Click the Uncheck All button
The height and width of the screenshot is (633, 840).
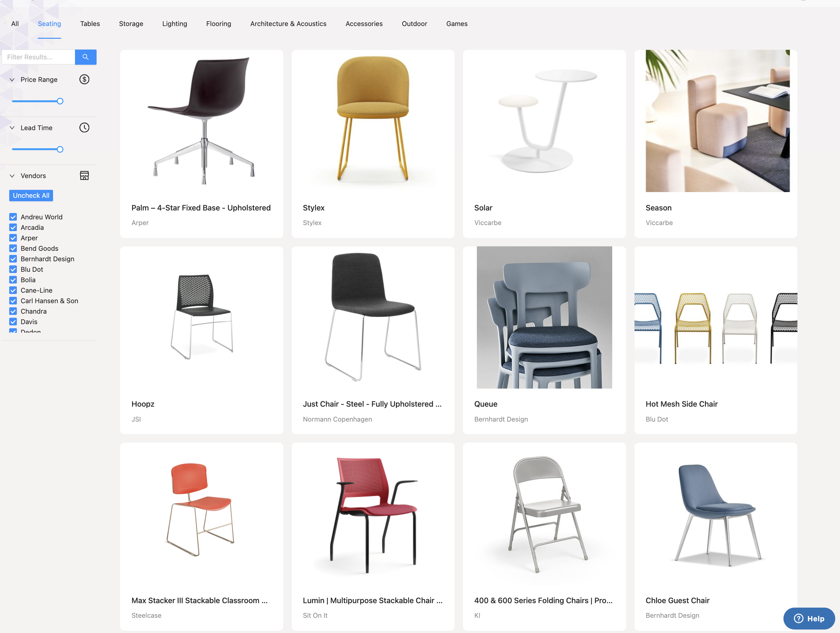tap(31, 196)
